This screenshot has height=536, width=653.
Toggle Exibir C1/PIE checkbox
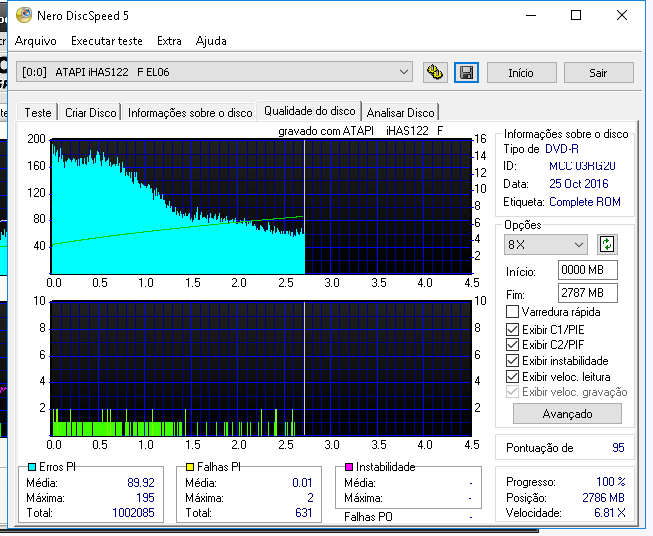pyautogui.click(x=512, y=329)
